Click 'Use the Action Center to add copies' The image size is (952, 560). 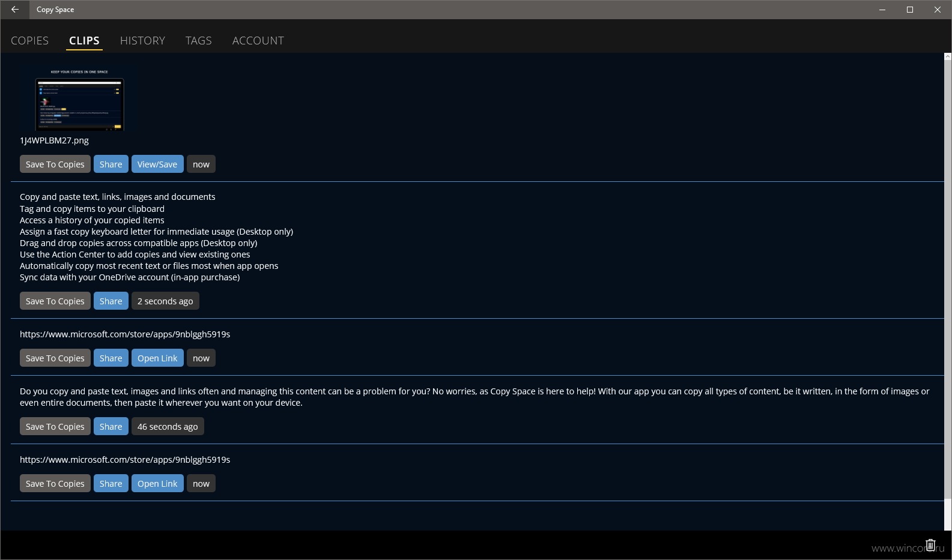point(135,254)
